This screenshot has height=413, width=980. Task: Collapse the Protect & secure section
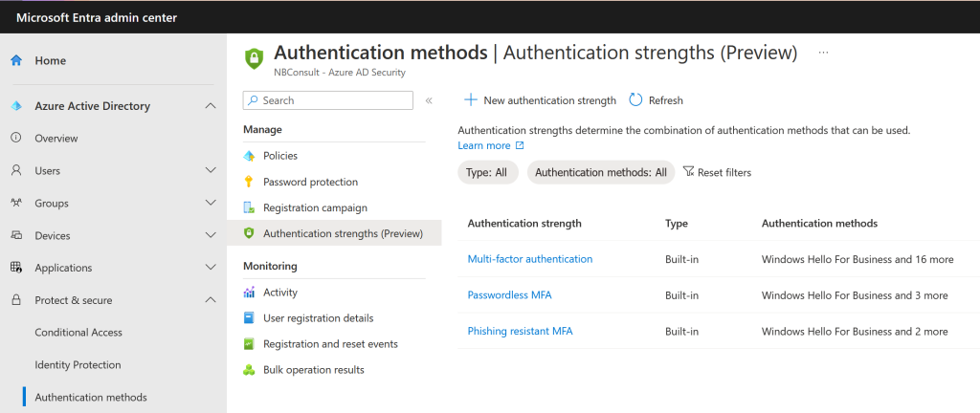(211, 300)
